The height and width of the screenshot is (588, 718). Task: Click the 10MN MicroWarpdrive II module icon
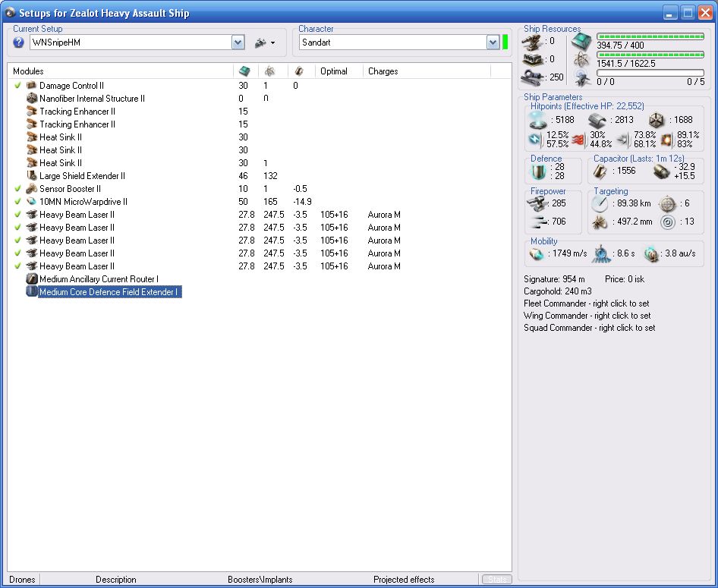(x=32, y=201)
